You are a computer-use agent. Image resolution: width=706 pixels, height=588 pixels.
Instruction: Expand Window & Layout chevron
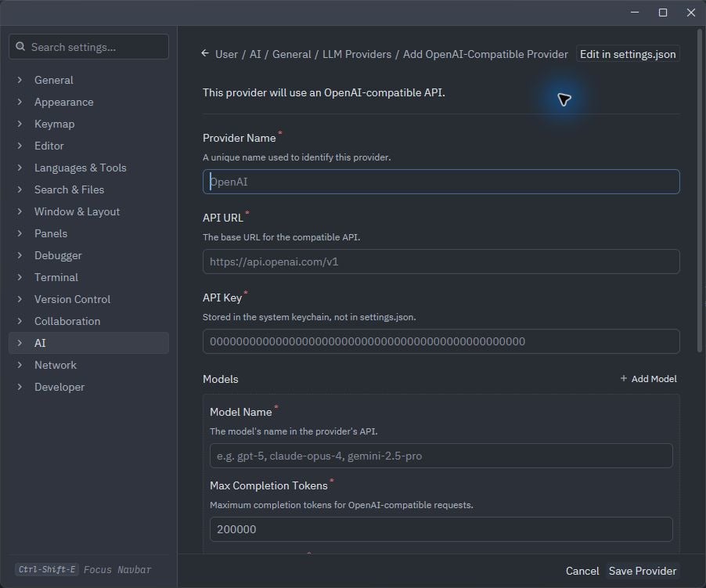(x=20, y=211)
